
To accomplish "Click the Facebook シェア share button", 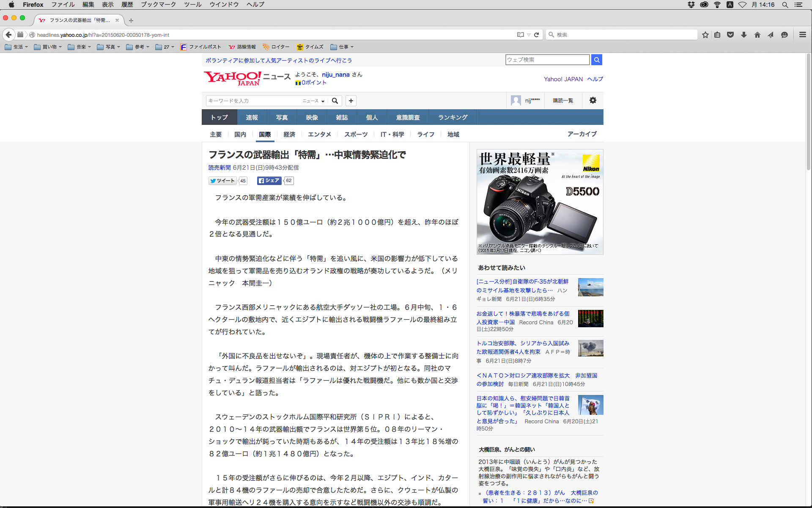I will (269, 181).
